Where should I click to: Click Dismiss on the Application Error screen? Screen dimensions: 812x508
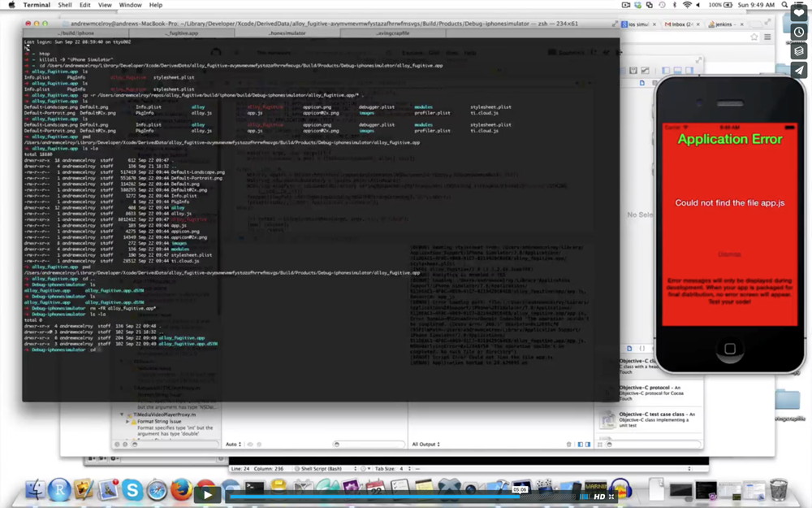pos(729,254)
